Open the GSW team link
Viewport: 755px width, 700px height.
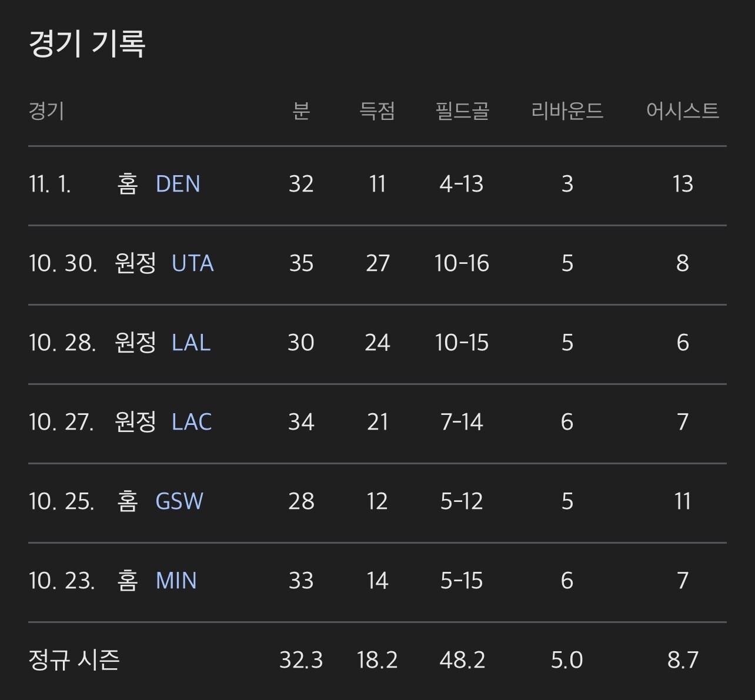pos(179,501)
